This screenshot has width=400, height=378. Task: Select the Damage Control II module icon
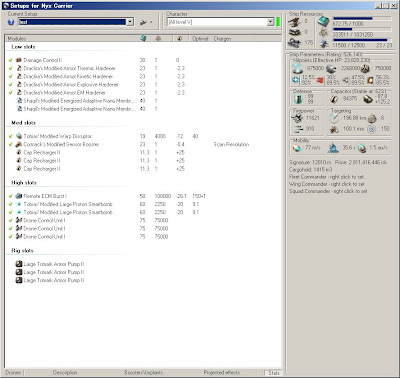19,60
